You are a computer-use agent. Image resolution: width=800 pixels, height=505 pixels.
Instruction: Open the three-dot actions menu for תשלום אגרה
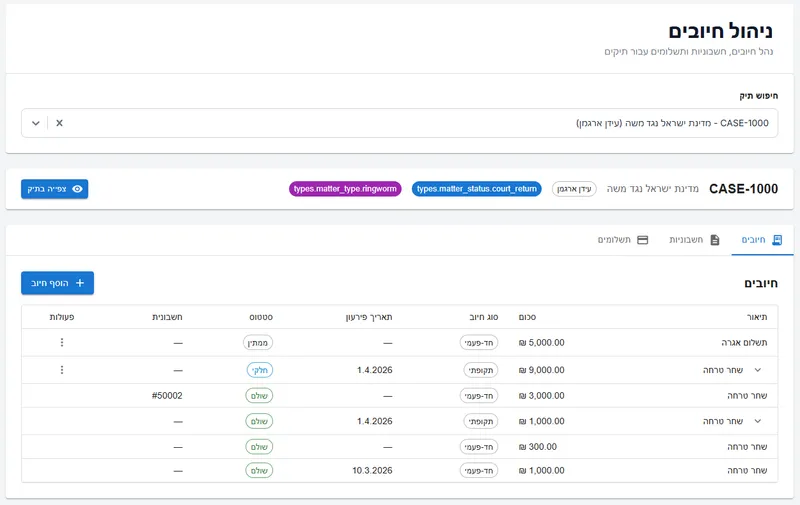point(62,342)
